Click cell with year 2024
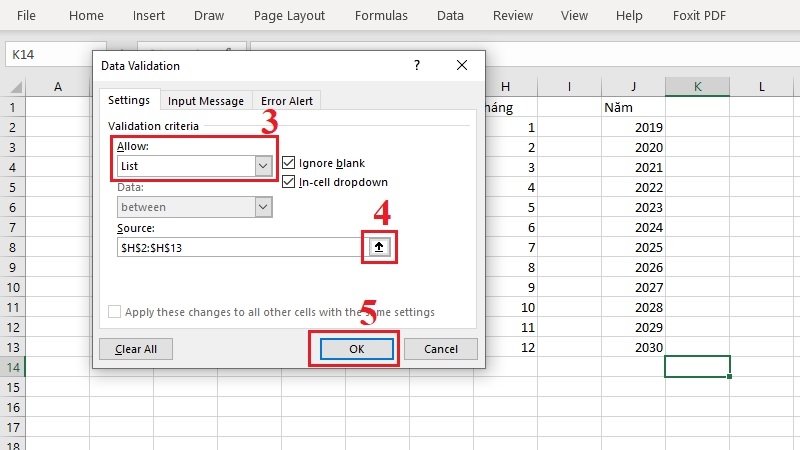The height and width of the screenshot is (450, 800). click(x=633, y=228)
